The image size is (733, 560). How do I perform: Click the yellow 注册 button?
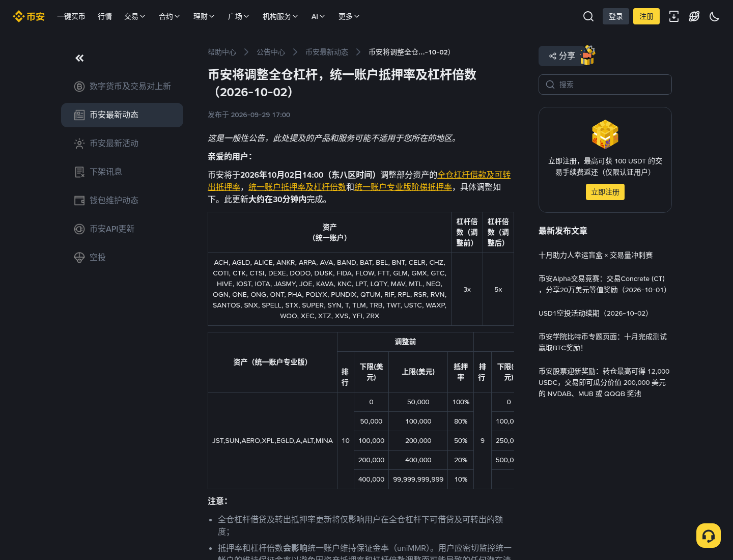646,16
